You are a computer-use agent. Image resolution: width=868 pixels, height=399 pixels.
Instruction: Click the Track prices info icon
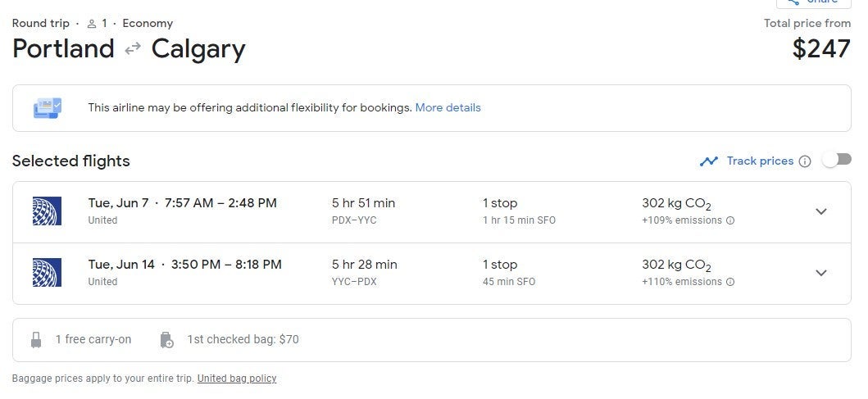[805, 161]
